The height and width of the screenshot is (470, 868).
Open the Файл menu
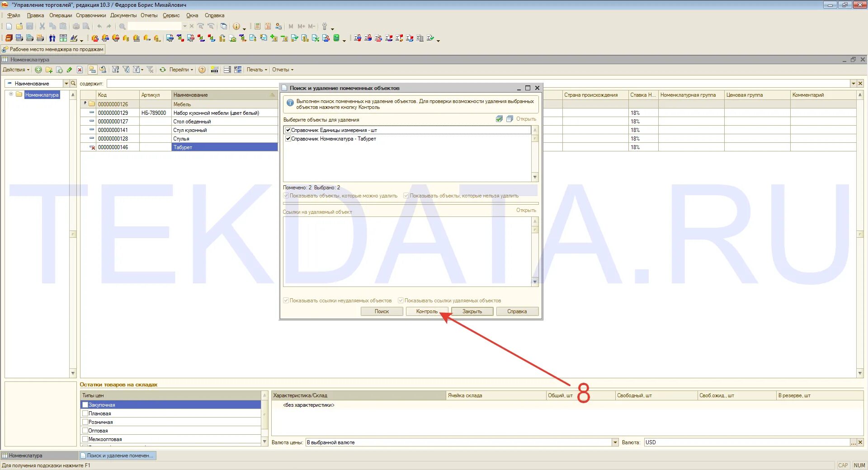tap(14, 15)
